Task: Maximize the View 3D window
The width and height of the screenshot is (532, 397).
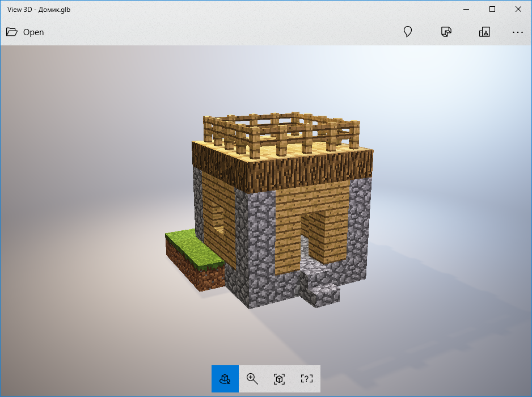Action: 492,9
